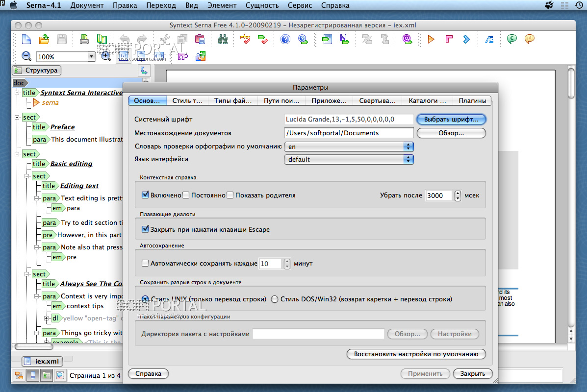The width and height of the screenshot is (587, 392).
Task: Click the Закрыть button
Action: (472, 373)
